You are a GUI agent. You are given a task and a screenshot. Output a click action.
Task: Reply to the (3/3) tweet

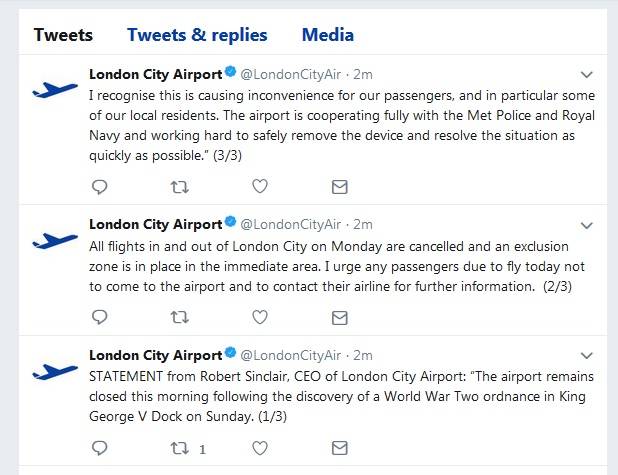99,187
